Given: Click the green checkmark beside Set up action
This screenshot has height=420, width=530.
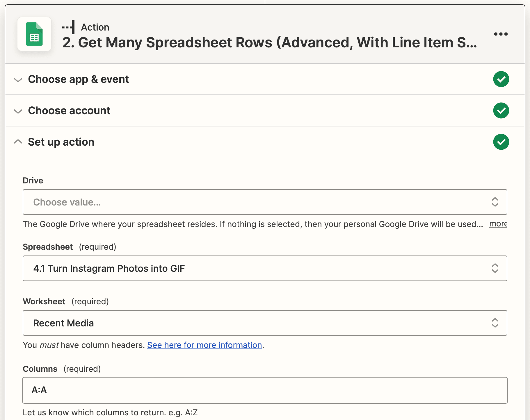Looking at the screenshot, I should [501, 142].
